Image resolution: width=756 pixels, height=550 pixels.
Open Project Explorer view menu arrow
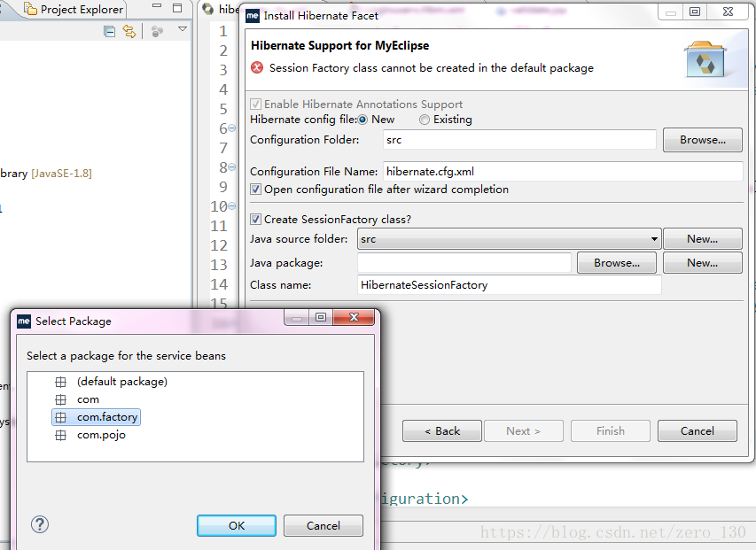point(183,29)
